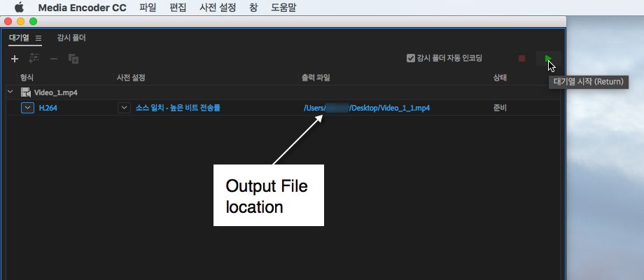
Task: Click the remove minus icon
Action: click(53, 59)
